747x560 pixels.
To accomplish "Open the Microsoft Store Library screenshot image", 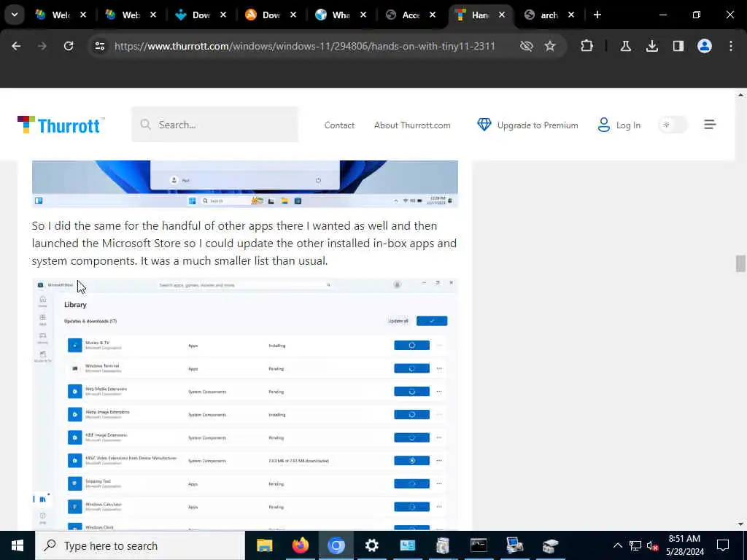I will click(x=245, y=404).
